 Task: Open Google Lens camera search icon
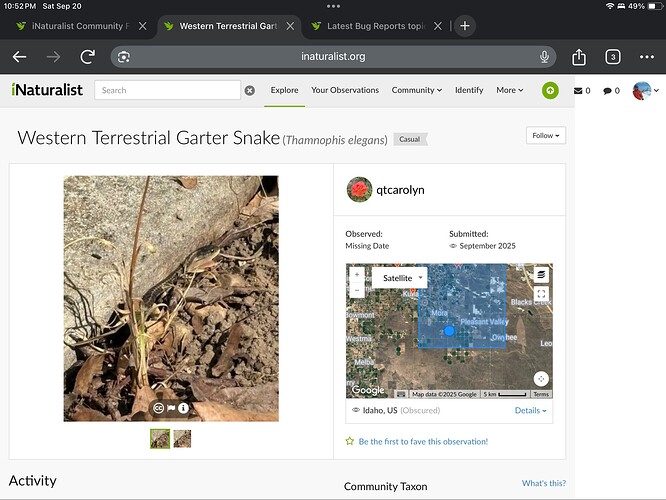point(124,57)
